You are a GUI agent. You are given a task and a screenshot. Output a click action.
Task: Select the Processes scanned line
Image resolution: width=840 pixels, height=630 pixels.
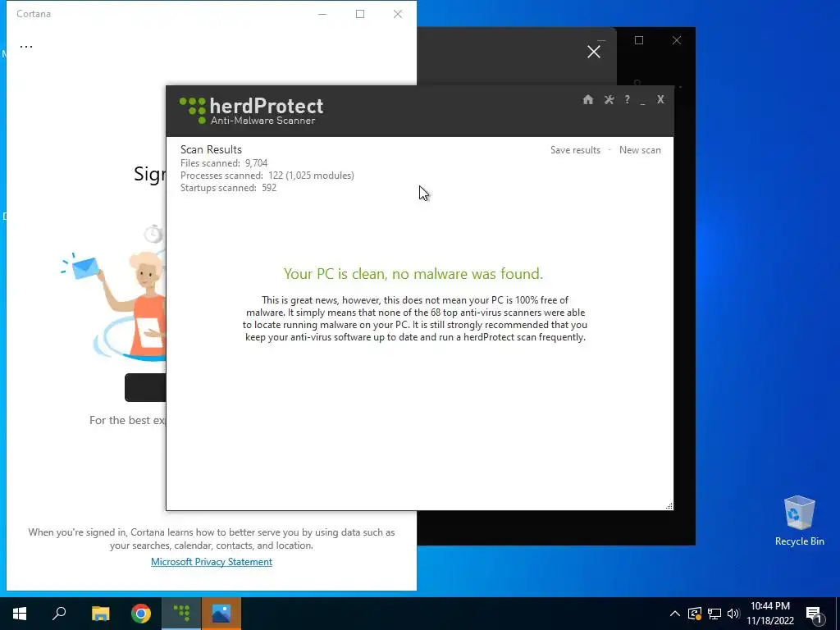[267, 176]
